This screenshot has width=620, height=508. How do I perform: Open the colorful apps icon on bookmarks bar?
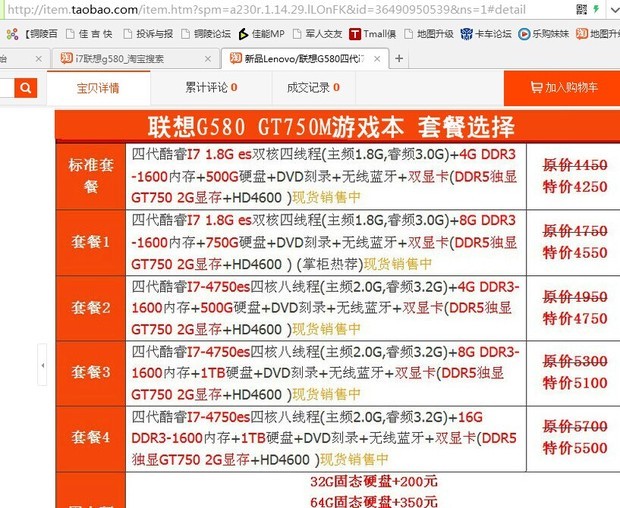12,34
